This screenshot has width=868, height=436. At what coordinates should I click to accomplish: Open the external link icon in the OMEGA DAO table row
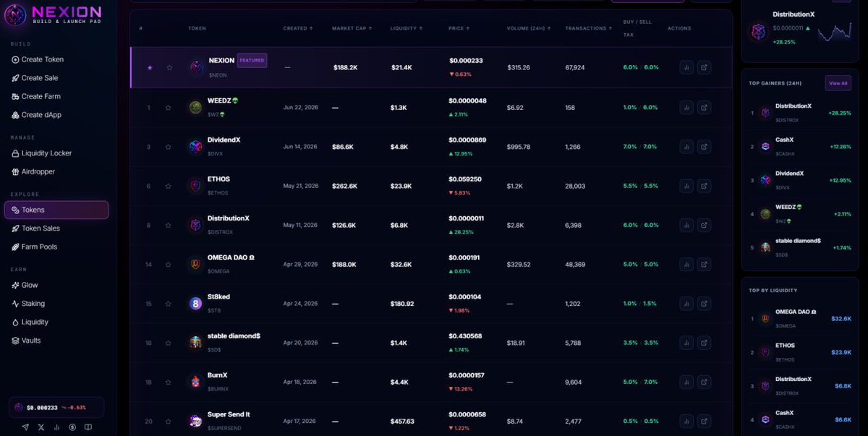704,264
